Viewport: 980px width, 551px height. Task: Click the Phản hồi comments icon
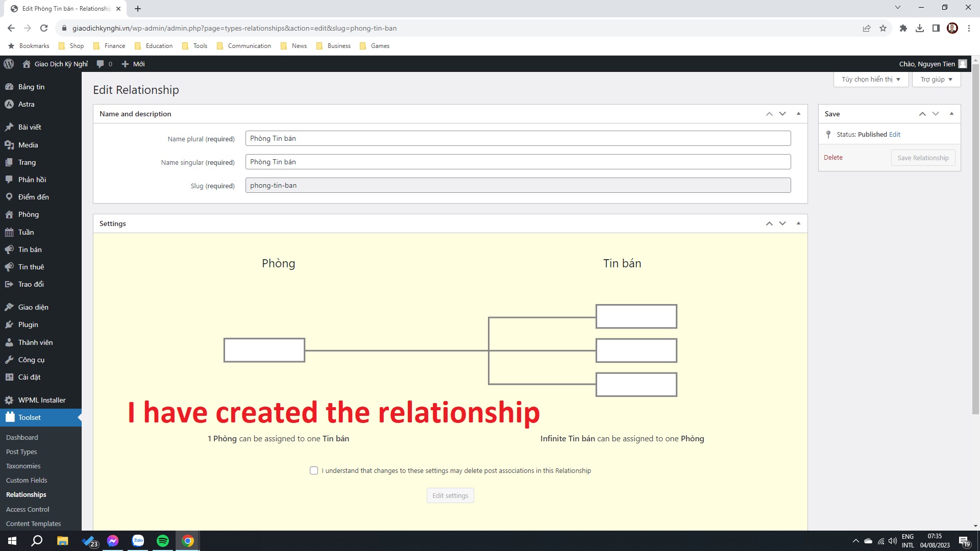[9, 180]
